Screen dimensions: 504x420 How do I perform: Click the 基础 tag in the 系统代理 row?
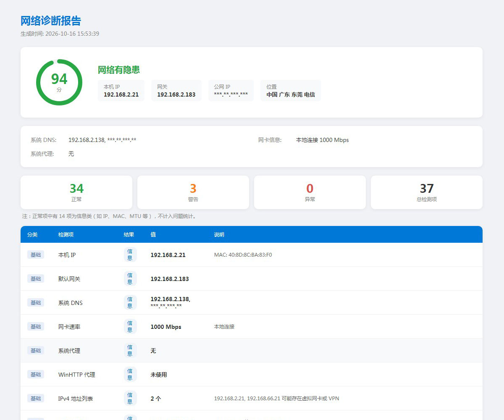36,350
